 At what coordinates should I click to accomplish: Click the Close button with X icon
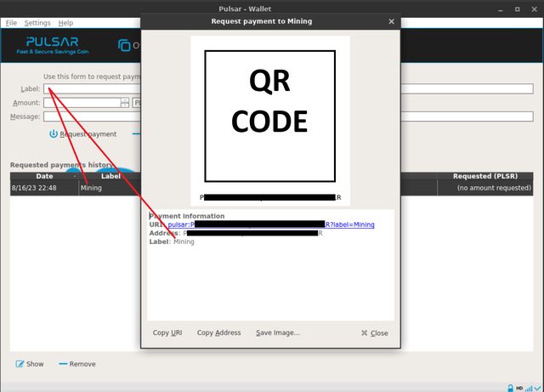pos(374,333)
